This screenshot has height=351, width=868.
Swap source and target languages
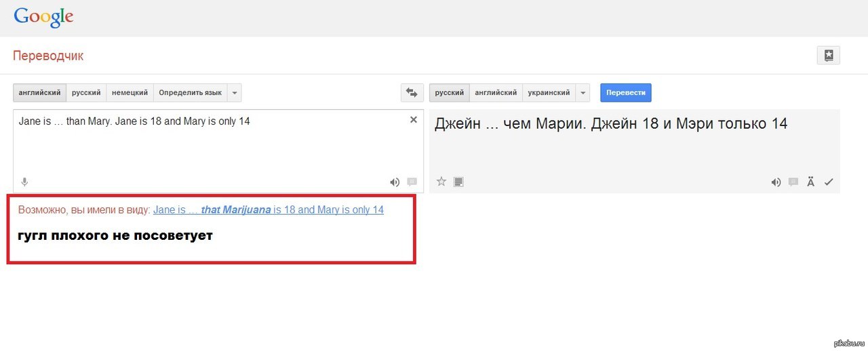click(412, 93)
